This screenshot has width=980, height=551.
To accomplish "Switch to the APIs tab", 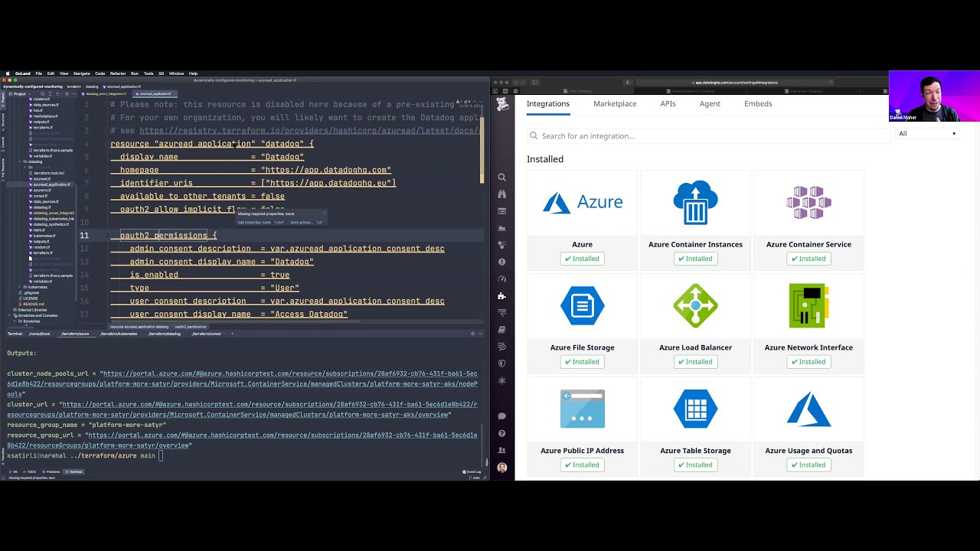I will pyautogui.click(x=668, y=104).
